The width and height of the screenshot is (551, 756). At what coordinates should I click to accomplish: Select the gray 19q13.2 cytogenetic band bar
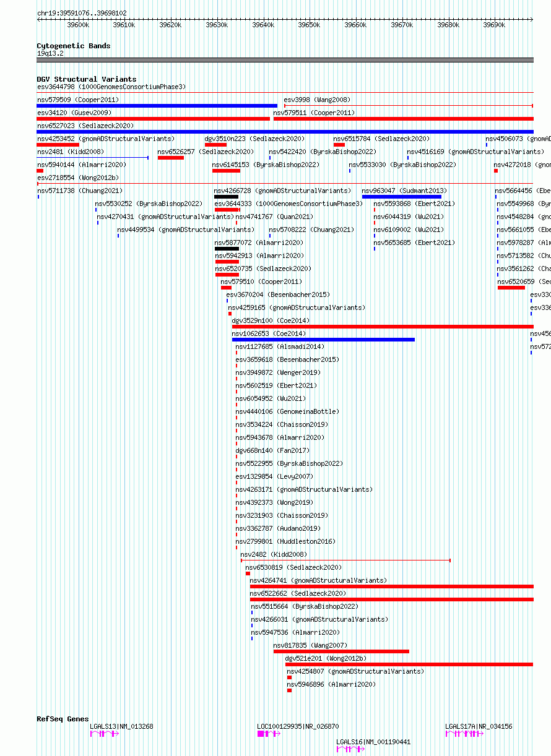point(285,60)
